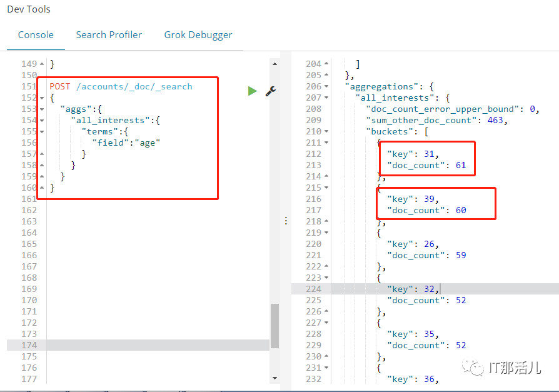Click the doc_count value 61
This screenshot has width=559, height=392.
pyautogui.click(x=461, y=165)
